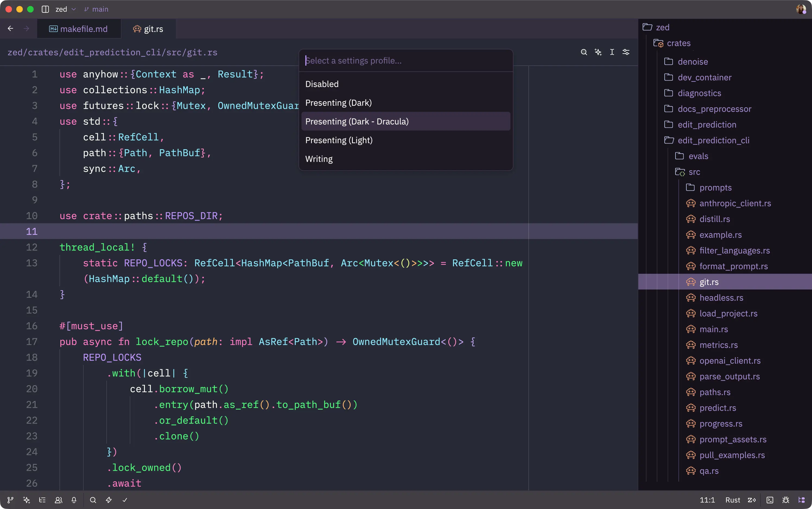812x509 pixels.
Task: Open editor controls sliders icon
Action: 626,52
